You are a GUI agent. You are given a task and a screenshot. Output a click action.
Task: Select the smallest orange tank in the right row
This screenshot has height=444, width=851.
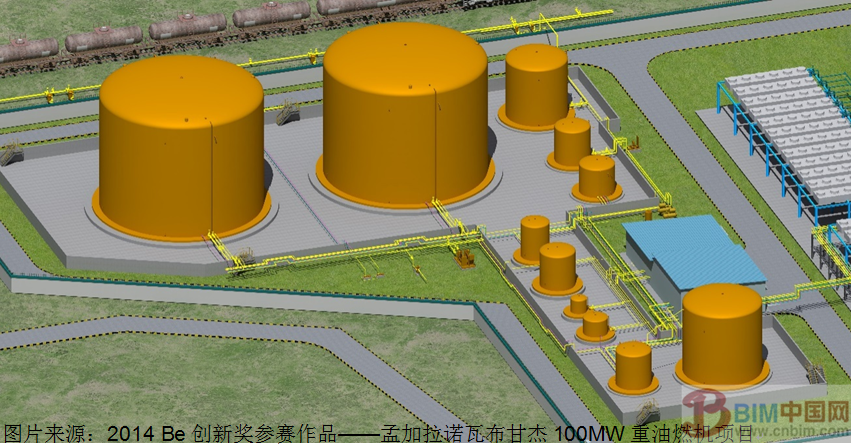(578, 304)
